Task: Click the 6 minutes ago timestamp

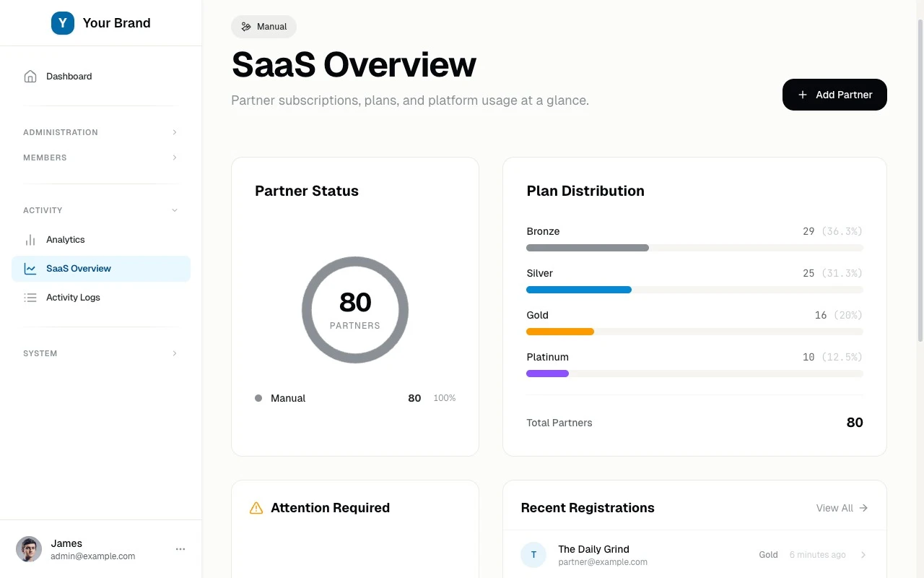Action: [817, 555]
